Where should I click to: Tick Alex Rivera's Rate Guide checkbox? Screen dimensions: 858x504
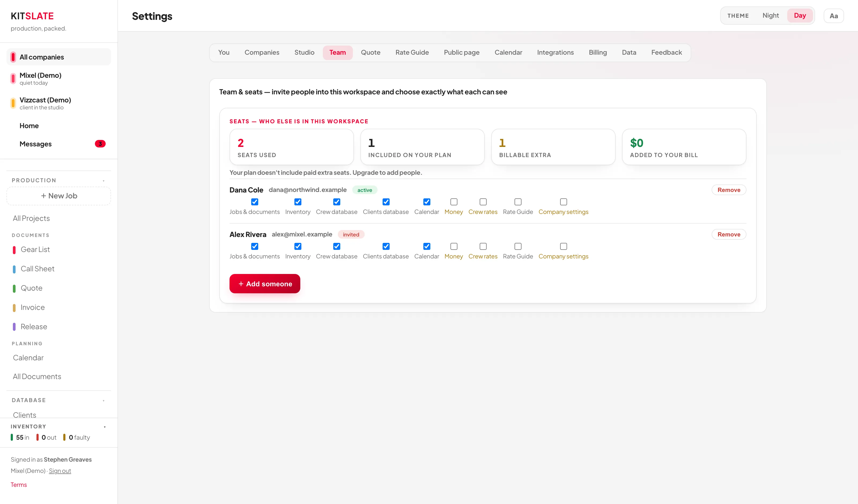pyautogui.click(x=518, y=246)
